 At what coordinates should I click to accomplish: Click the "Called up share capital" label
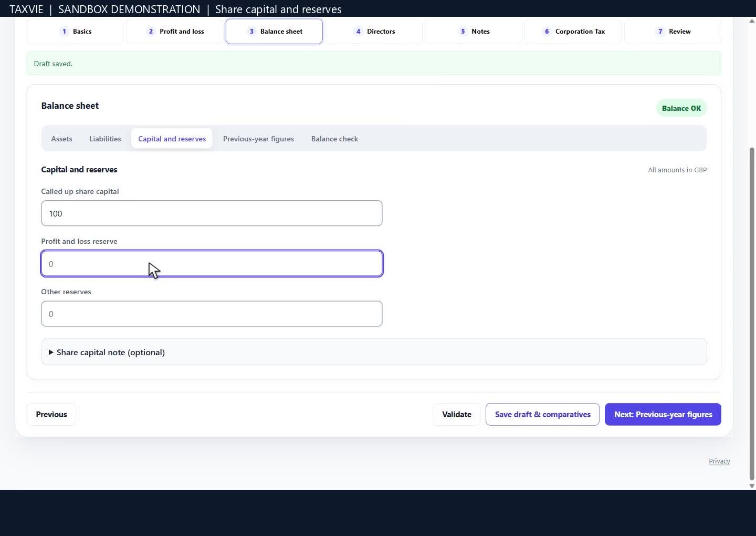(x=80, y=191)
